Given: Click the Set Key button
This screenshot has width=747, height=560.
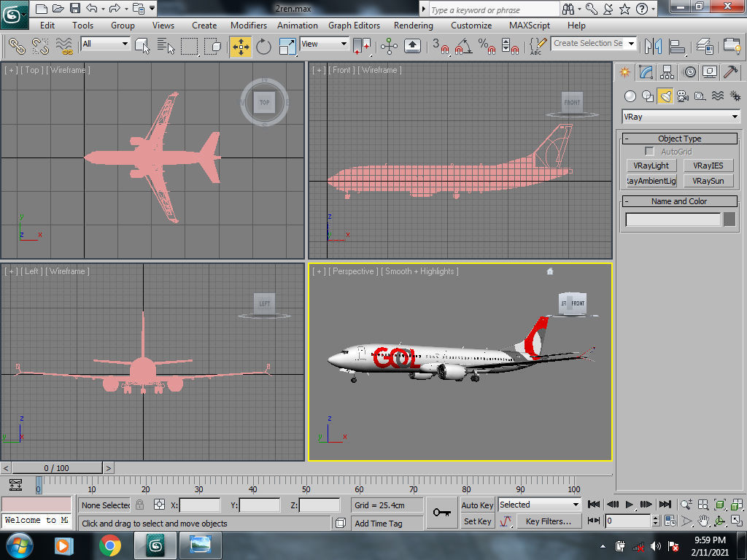Looking at the screenshot, I should [477, 521].
